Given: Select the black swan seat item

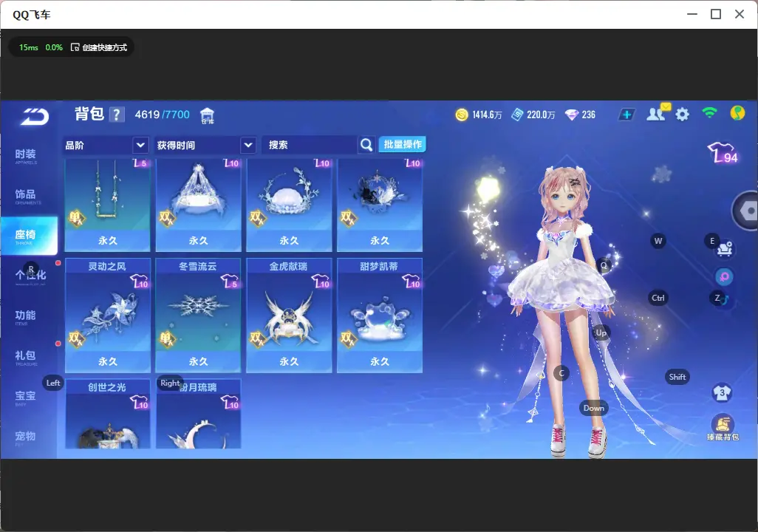Looking at the screenshot, I should [380, 205].
